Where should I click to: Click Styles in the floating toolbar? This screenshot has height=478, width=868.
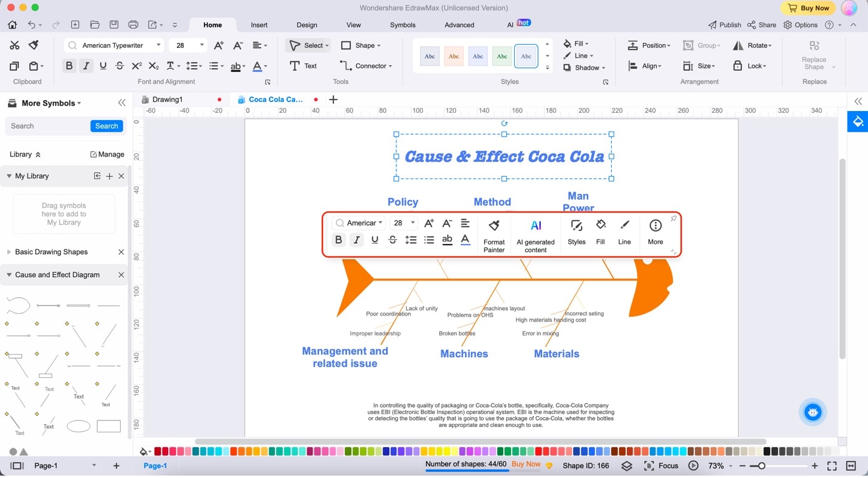click(577, 232)
